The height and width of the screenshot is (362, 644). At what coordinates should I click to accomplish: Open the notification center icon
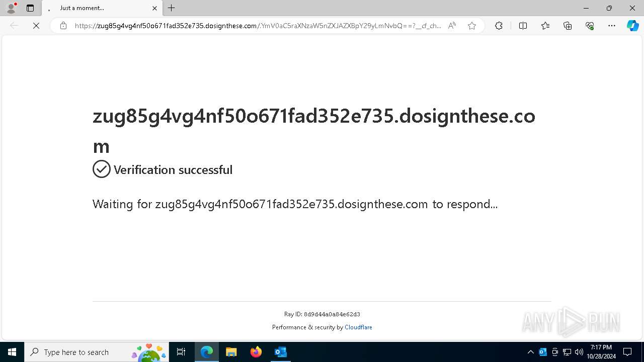tap(627, 352)
